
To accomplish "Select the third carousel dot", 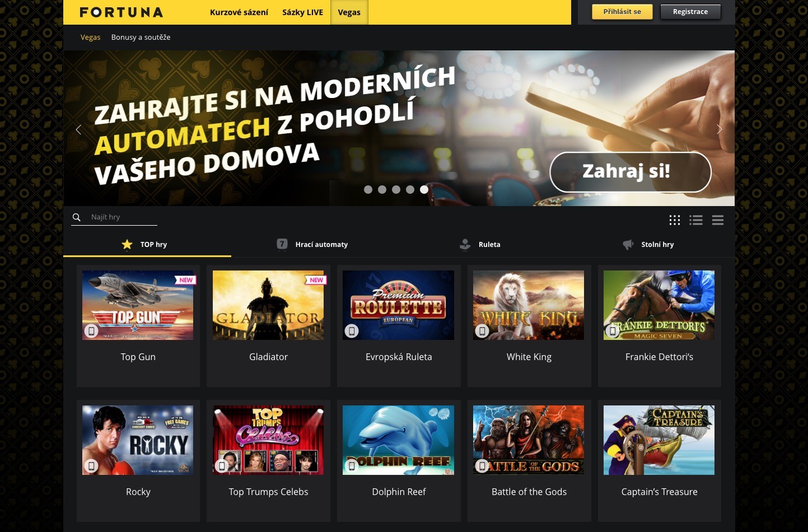I will (x=396, y=189).
